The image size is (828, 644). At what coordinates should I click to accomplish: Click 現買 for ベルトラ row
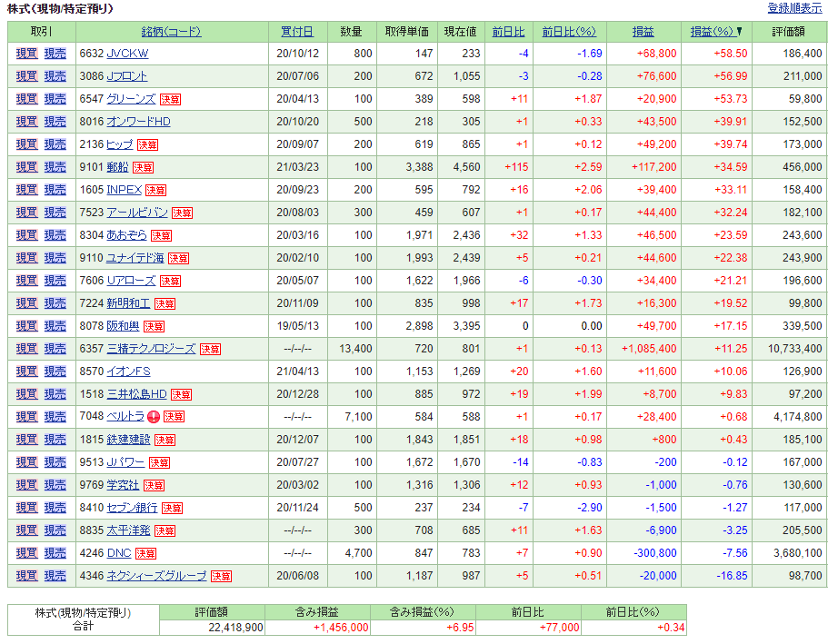tap(27, 417)
